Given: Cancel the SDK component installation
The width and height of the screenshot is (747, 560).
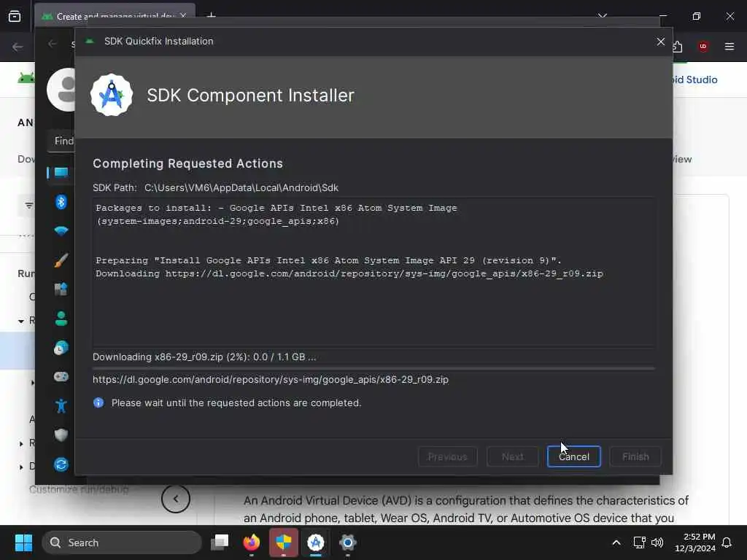Looking at the screenshot, I should 573,456.
